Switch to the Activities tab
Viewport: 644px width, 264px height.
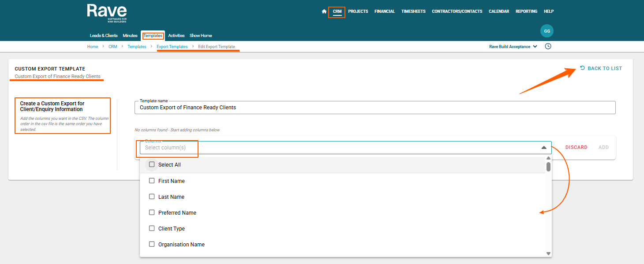(x=176, y=36)
